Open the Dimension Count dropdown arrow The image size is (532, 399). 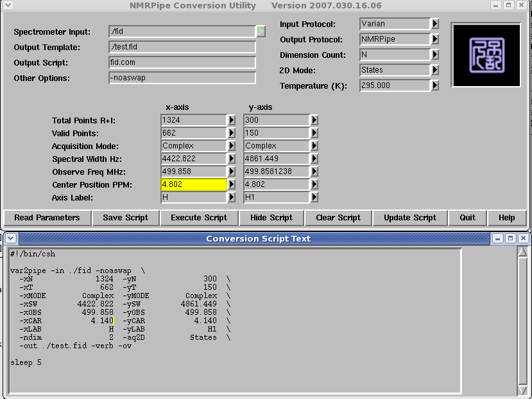pyautogui.click(x=434, y=55)
